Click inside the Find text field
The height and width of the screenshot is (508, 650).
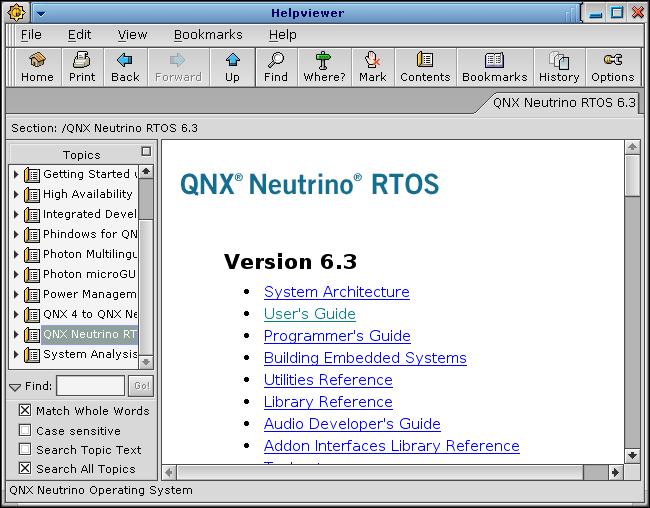coord(90,386)
